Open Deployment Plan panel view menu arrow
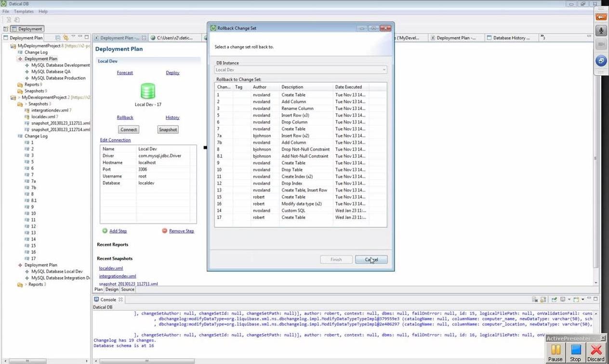 73,37
